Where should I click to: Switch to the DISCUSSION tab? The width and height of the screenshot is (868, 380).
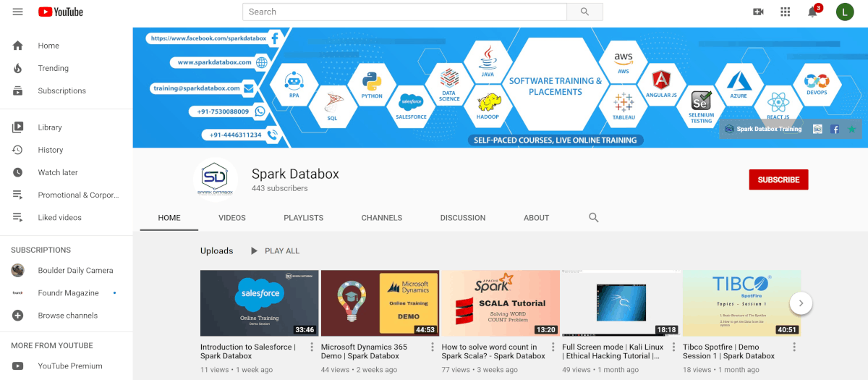coord(463,217)
